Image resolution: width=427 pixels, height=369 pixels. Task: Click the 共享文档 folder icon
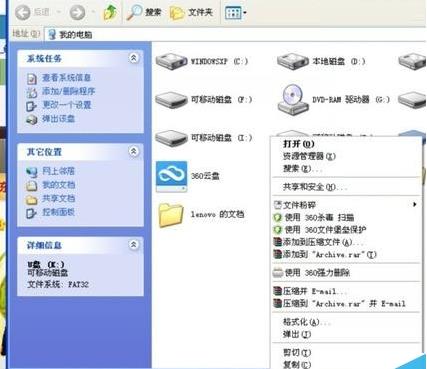point(32,199)
